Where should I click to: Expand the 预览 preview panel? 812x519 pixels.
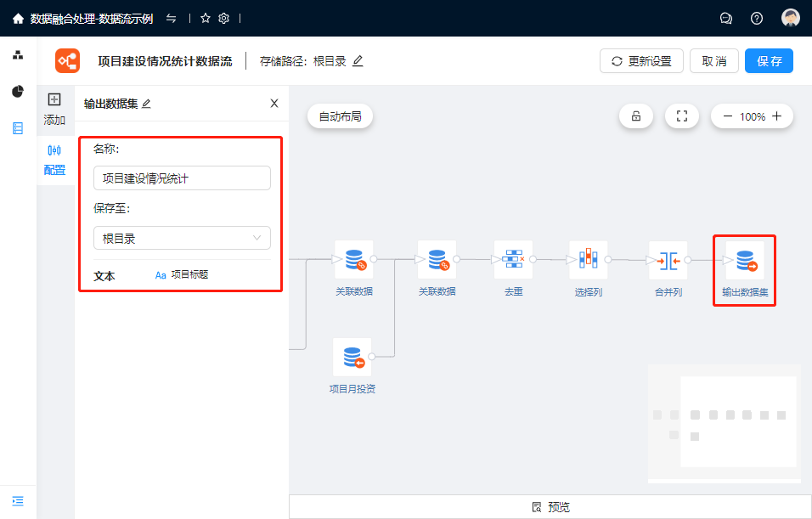550,507
